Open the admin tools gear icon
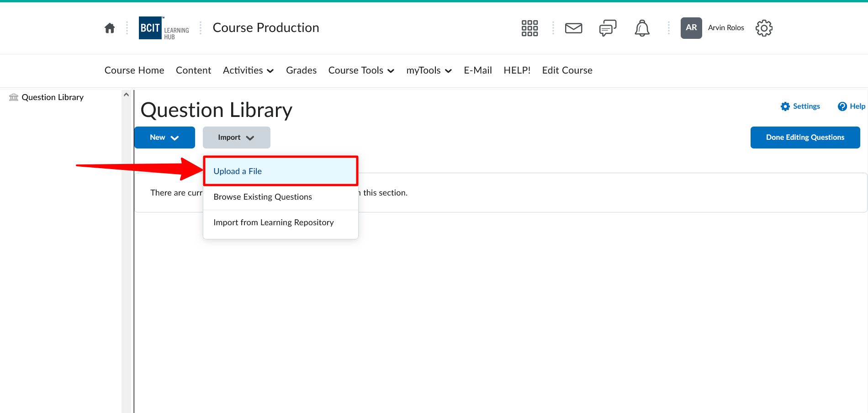Image resolution: width=868 pixels, height=413 pixels. pyautogui.click(x=764, y=28)
